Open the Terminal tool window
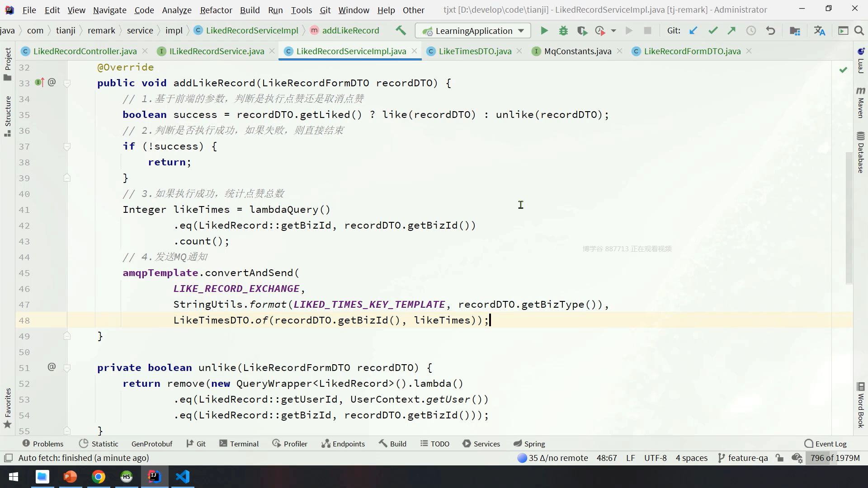868x488 pixels. [239, 444]
